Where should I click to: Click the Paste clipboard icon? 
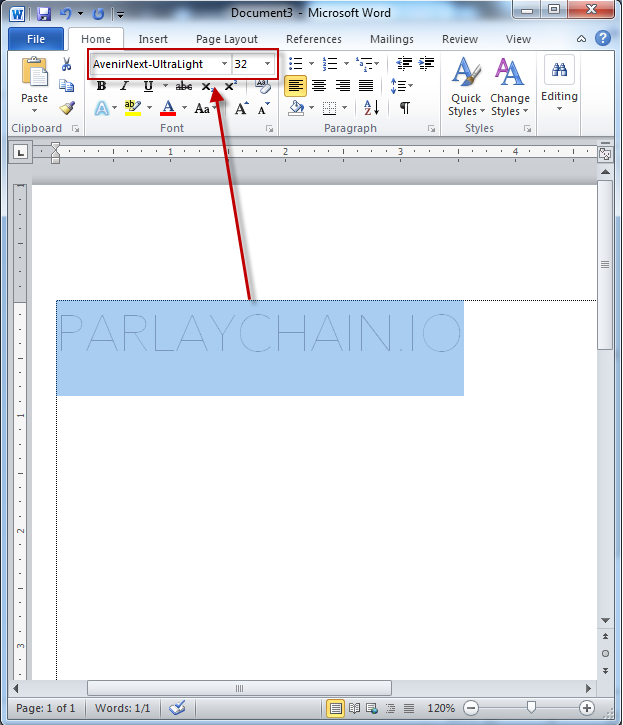(35, 73)
